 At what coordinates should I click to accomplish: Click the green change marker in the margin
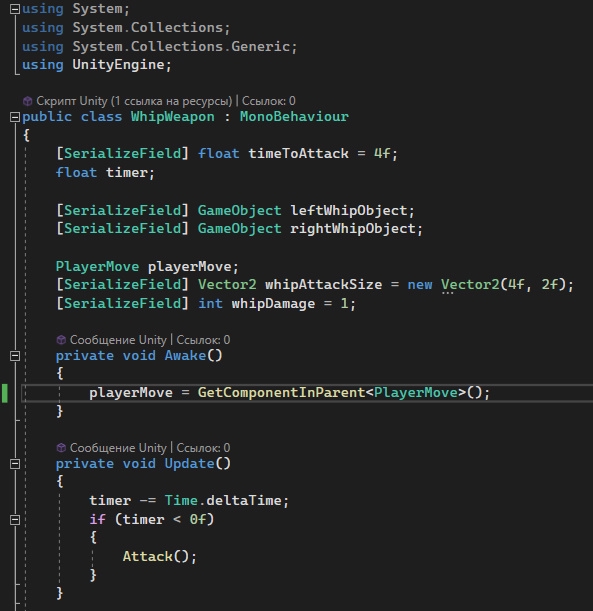[5, 393]
